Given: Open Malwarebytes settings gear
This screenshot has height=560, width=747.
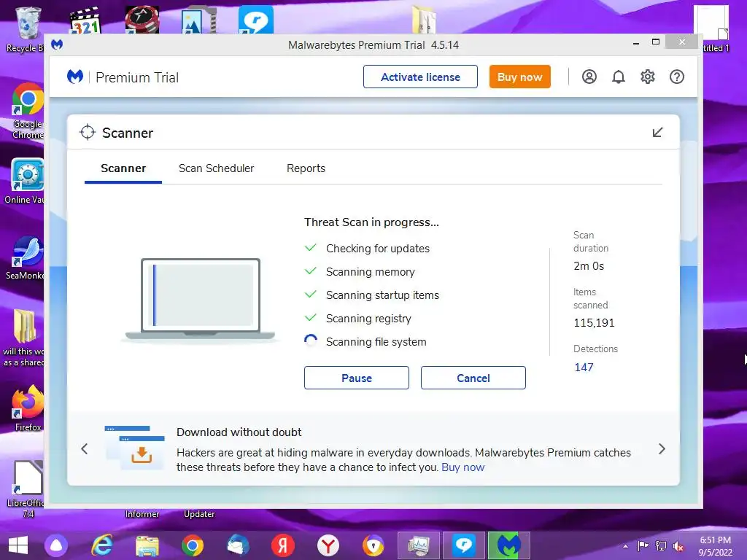Looking at the screenshot, I should click(x=648, y=77).
